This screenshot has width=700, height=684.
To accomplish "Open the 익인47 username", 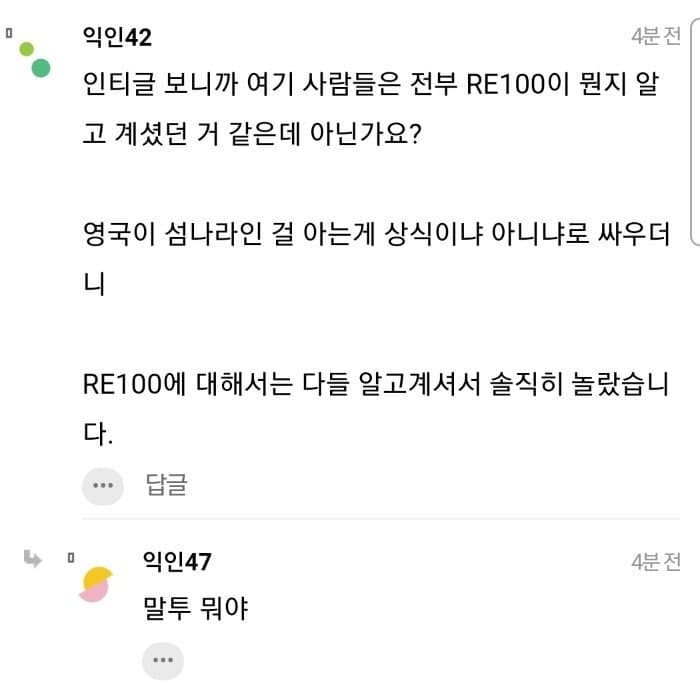I will (x=177, y=562).
